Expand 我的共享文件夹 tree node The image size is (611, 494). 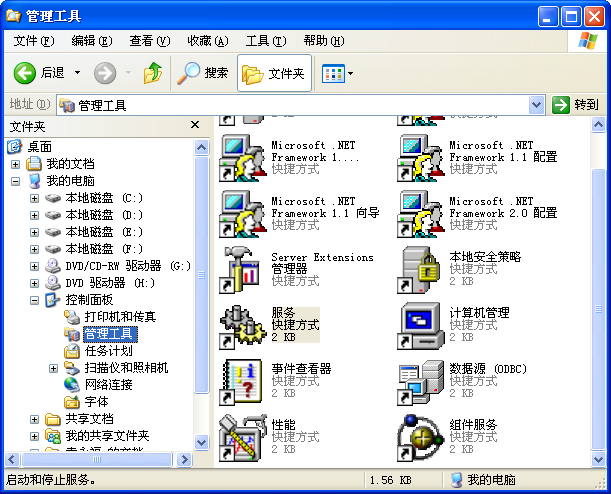pyautogui.click(x=35, y=436)
